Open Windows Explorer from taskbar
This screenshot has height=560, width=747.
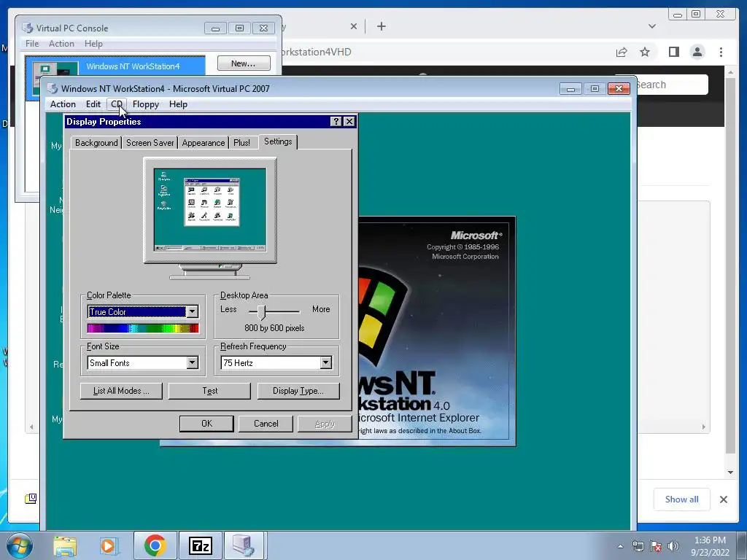coord(65,545)
